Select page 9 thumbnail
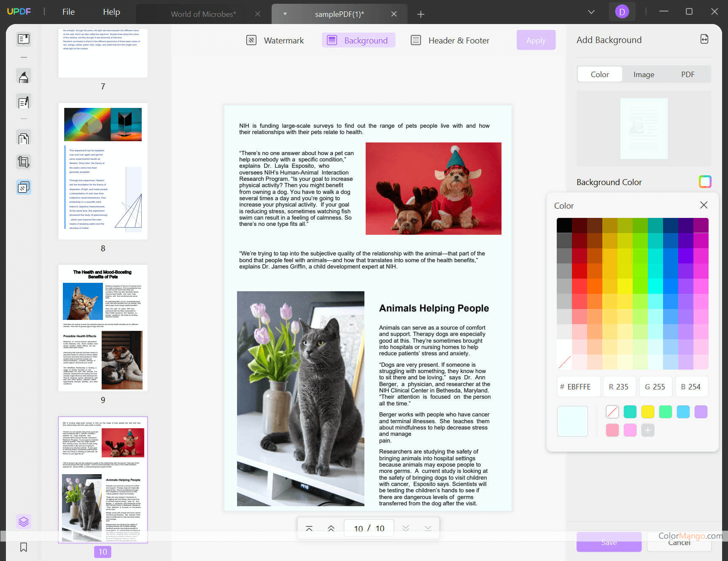 click(103, 328)
